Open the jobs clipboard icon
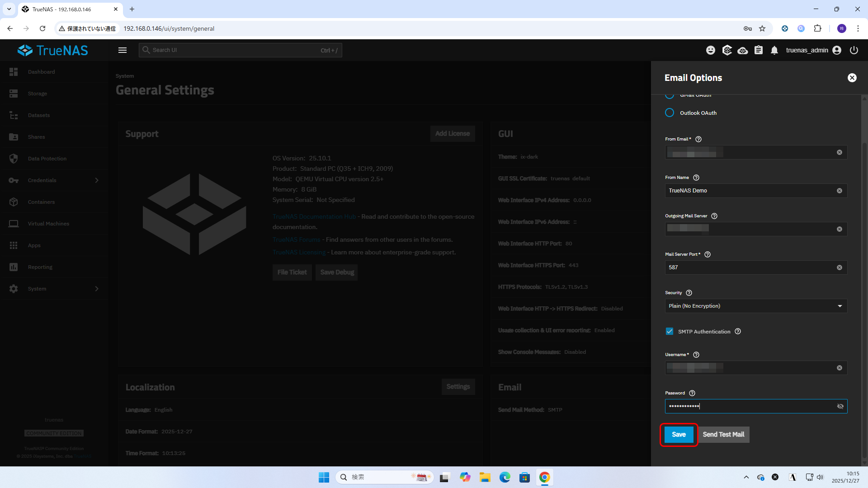The height and width of the screenshot is (488, 868). pyautogui.click(x=759, y=50)
